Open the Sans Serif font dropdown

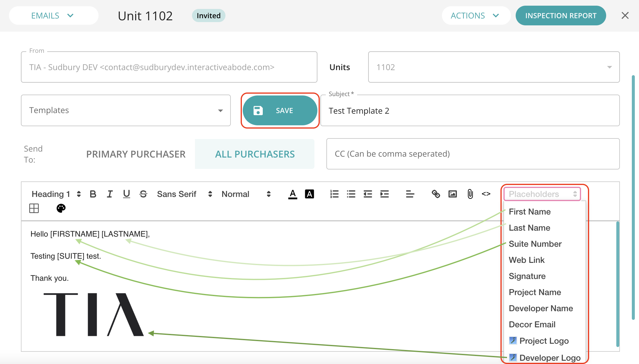click(x=185, y=194)
